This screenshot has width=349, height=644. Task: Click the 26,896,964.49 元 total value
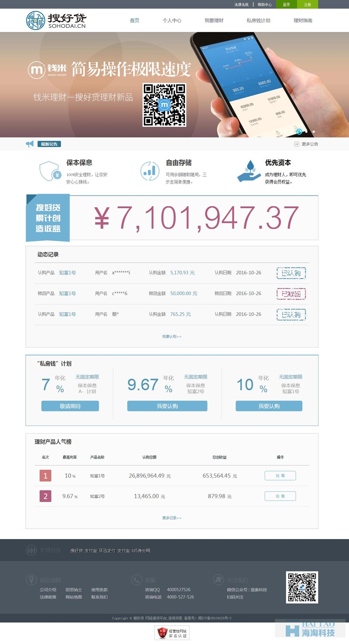[x=150, y=476]
